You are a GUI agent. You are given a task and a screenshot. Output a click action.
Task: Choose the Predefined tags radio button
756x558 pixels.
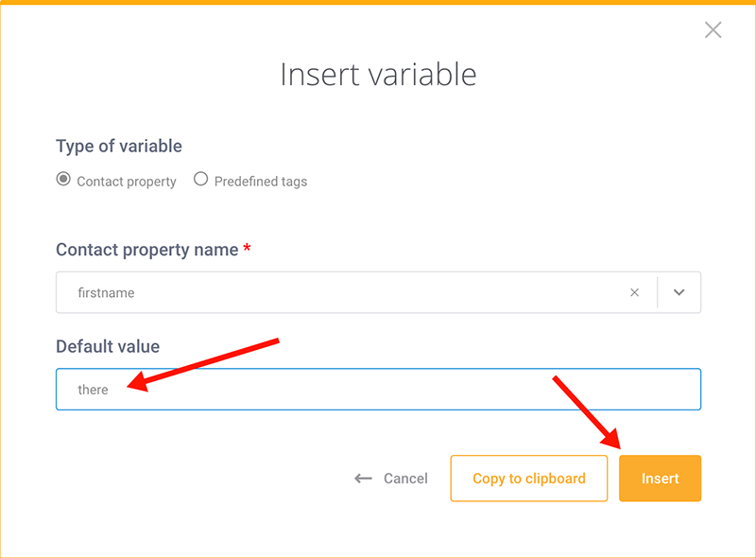pyautogui.click(x=200, y=179)
